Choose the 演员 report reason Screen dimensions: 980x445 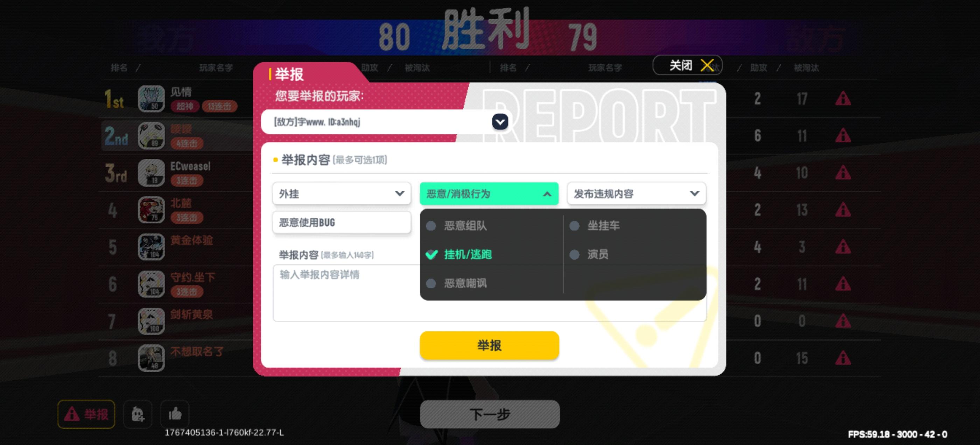pyautogui.click(x=589, y=254)
